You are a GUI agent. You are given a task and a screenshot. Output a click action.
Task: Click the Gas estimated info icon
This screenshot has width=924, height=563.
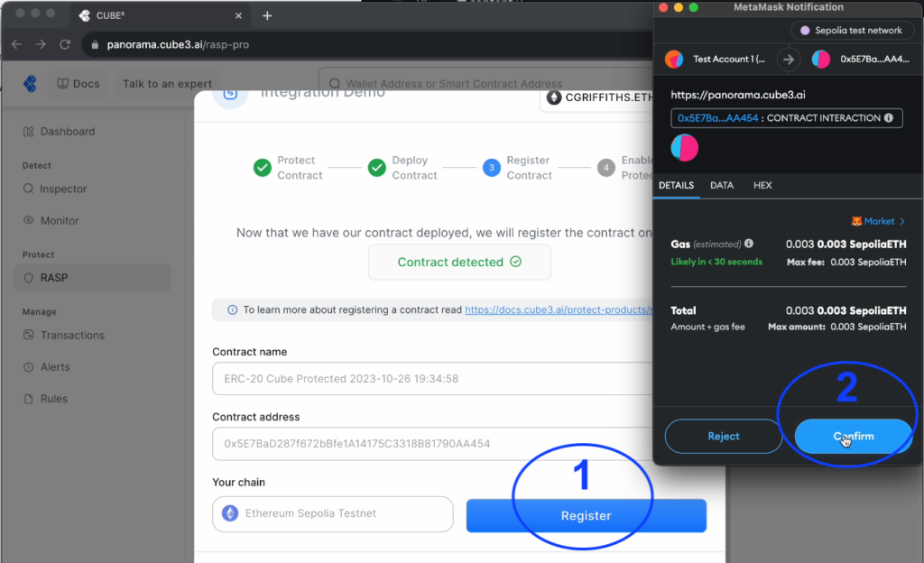749,244
